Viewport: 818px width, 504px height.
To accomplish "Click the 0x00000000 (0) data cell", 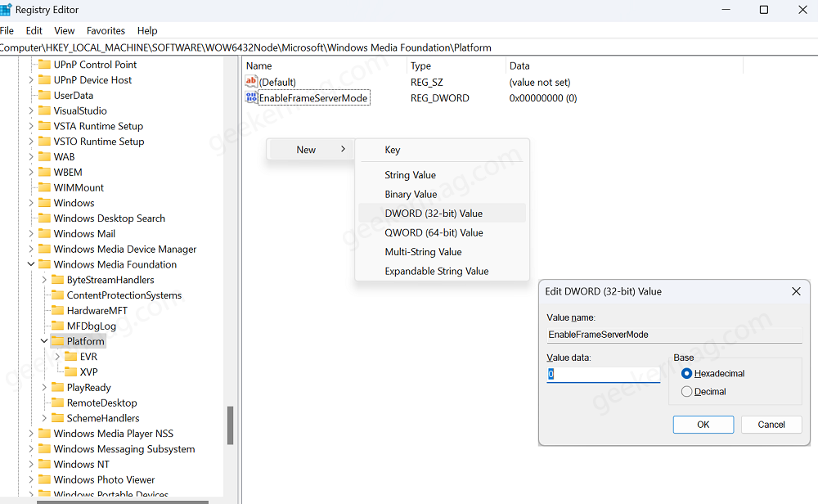I will point(543,97).
